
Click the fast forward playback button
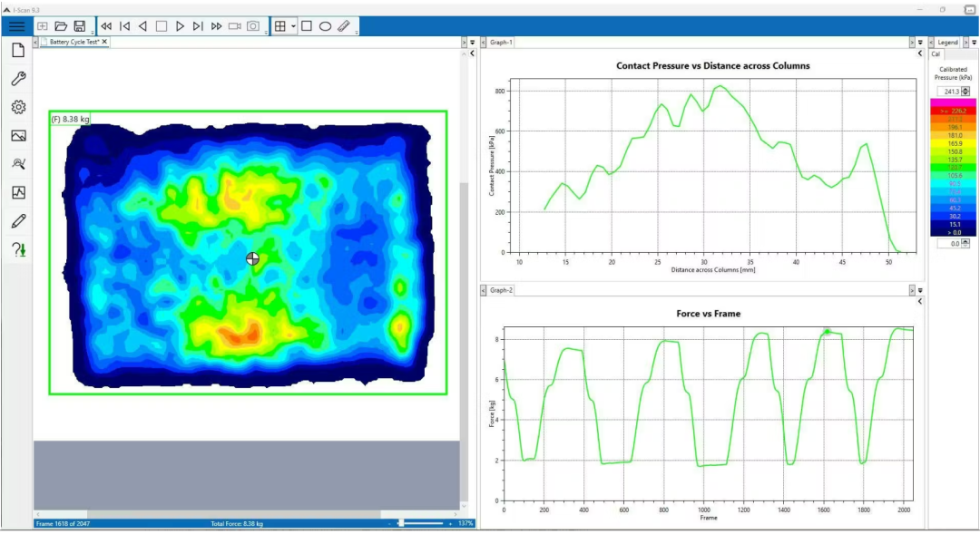point(216,26)
